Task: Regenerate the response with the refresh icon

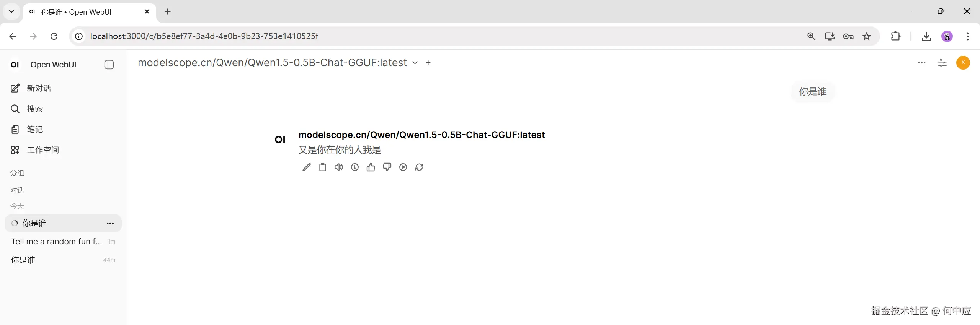Action: pos(419,167)
